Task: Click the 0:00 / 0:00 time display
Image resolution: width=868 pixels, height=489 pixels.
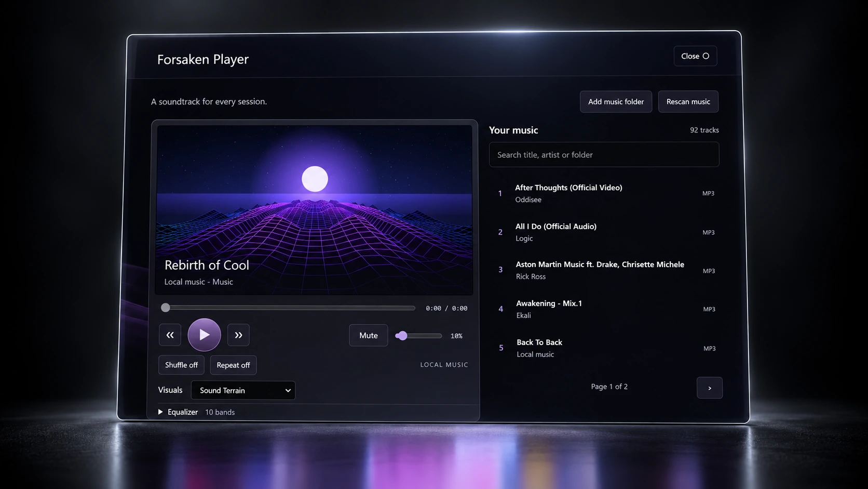Action: pos(446,308)
